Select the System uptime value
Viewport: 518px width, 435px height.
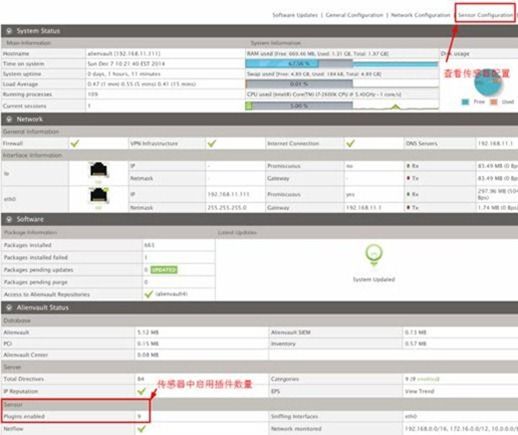(x=124, y=74)
